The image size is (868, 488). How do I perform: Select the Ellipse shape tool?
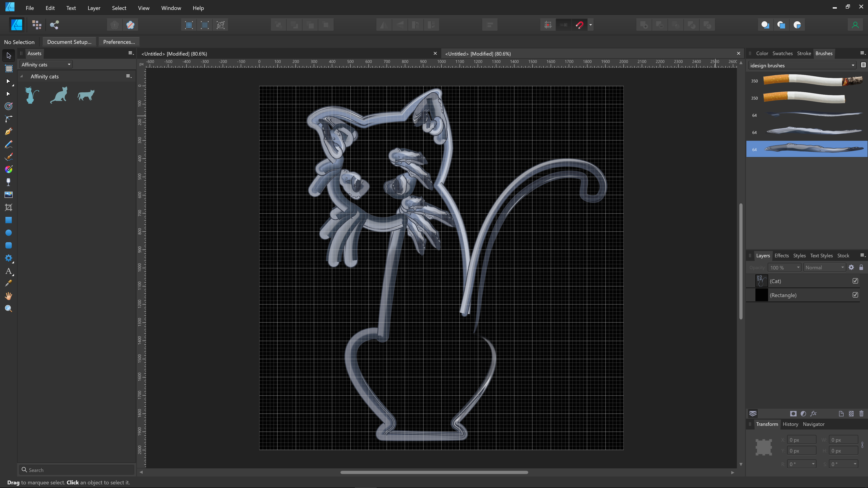[9, 233]
